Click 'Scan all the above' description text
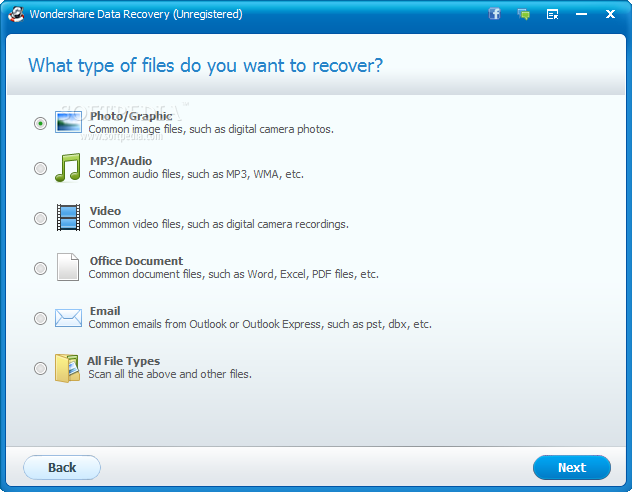The width and height of the screenshot is (632, 492). (x=170, y=374)
